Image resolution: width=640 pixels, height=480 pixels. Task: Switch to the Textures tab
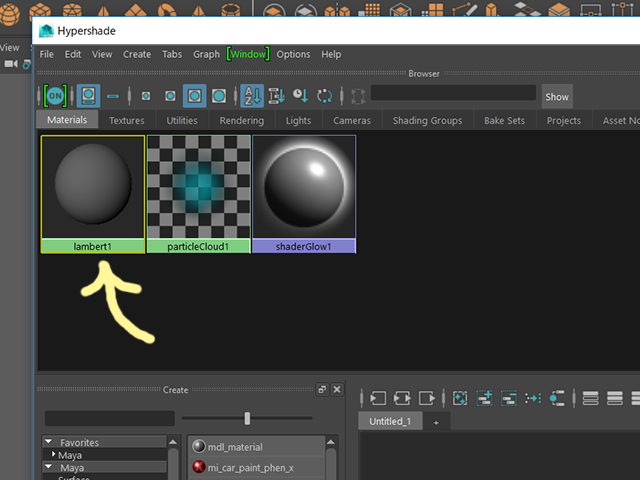coord(127,120)
